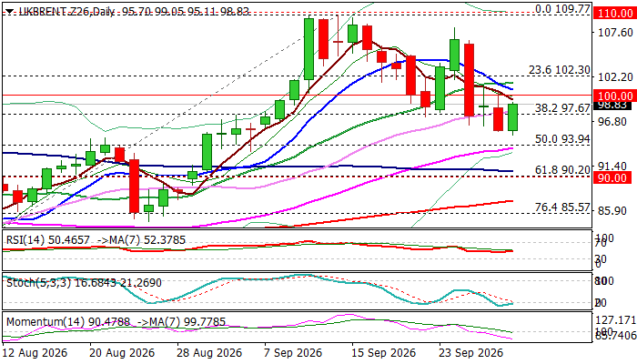Click the red 110.00 price level tag
This screenshot has width=637, height=364.
pos(614,13)
